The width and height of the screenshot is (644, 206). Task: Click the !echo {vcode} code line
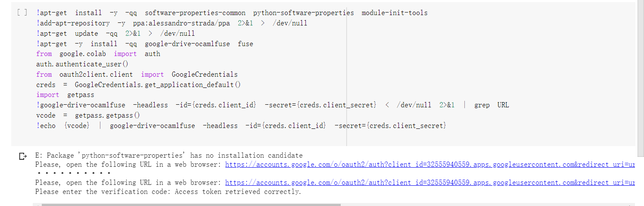(x=241, y=126)
